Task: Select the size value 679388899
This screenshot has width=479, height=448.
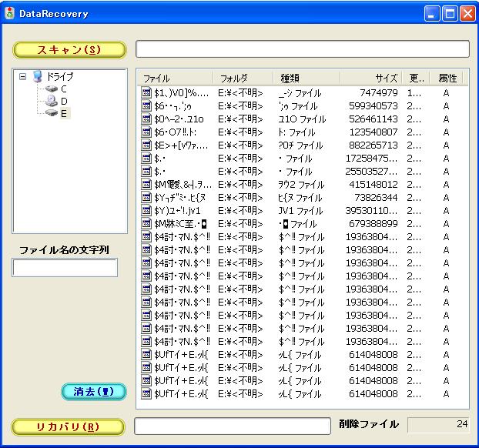Action: click(373, 224)
